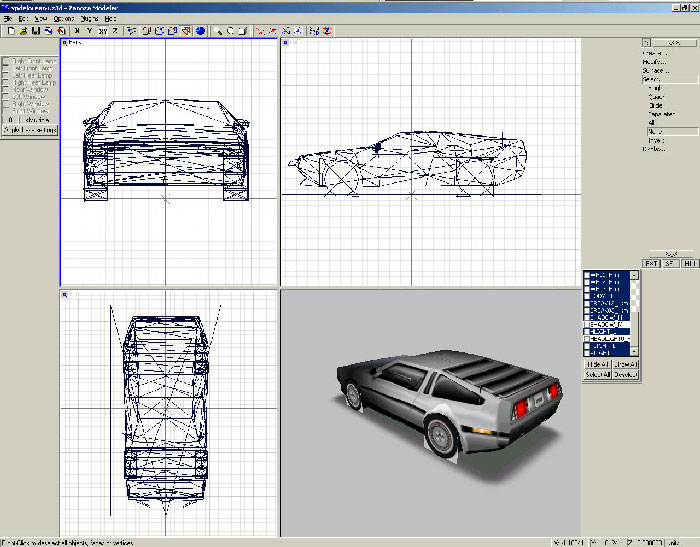Enable the Left Rear Lamp checkbox
700x547 pixels.
[x=6, y=75]
